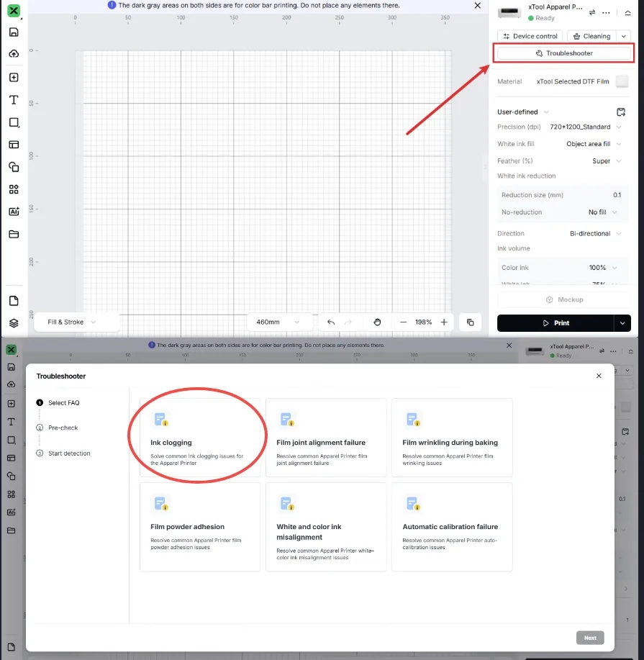Expand the Cleaning options dropdown arrow
This screenshot has width=644, height=660.
[x=623, y=36]
